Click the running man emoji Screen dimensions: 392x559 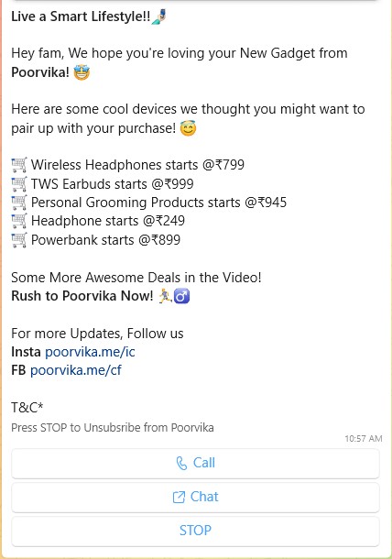pyautogui.click(x=165, y=296)
